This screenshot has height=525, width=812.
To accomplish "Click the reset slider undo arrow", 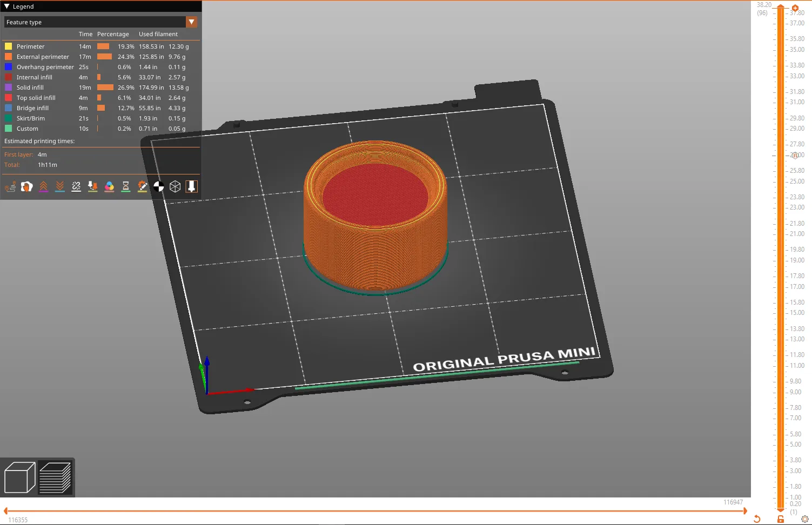I will pos(757,519).
